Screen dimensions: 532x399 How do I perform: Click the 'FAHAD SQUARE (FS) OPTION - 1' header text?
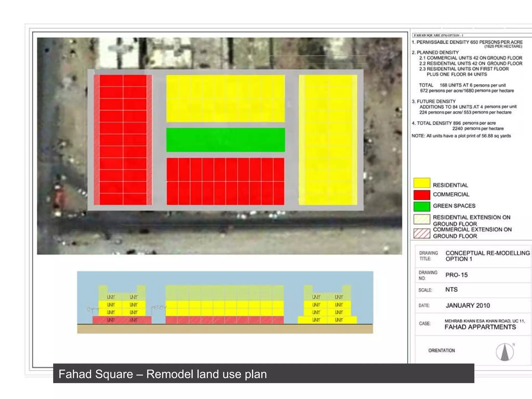coord(438,35)
